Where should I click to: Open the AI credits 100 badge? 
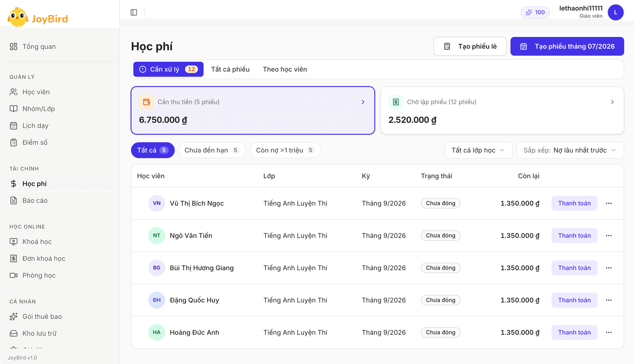pos(535,12)
